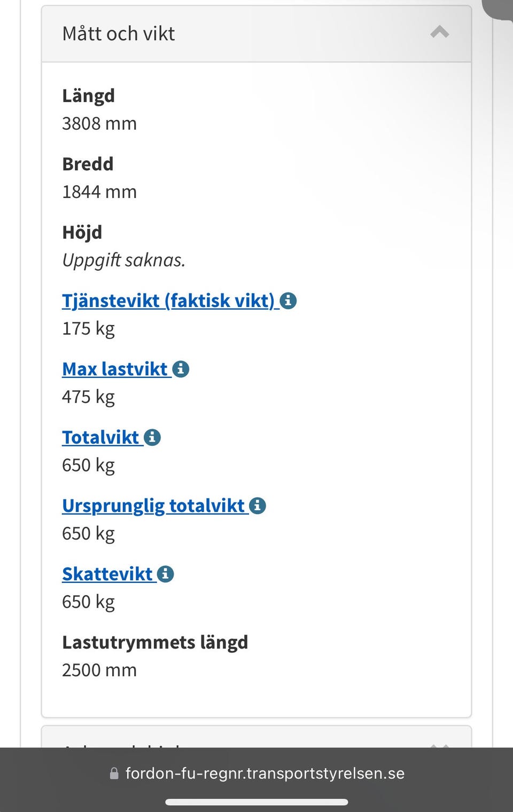Screen dimensions: 513x812
Task: Click the Totalvikt link text
Action: click(100, 437)
